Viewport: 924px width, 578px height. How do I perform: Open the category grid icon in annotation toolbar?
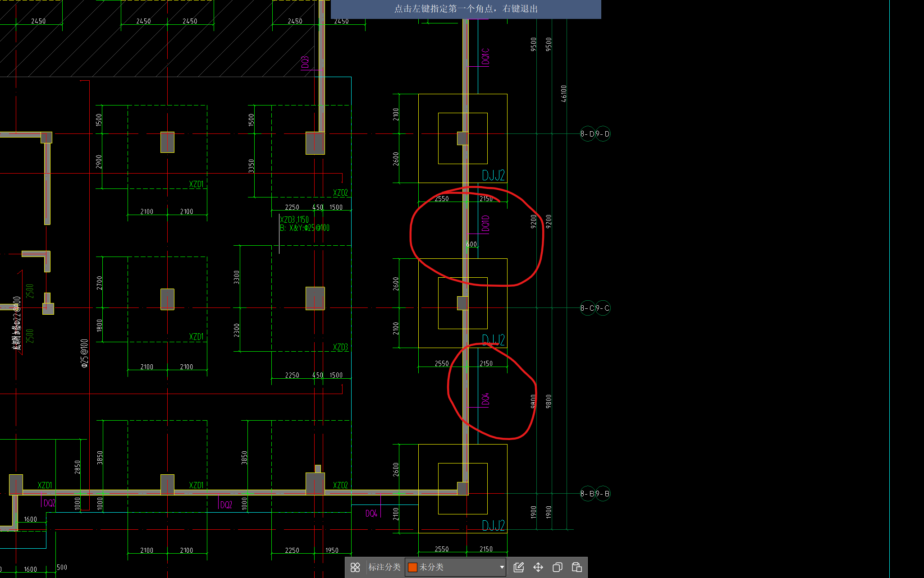(x=355, y=567)
